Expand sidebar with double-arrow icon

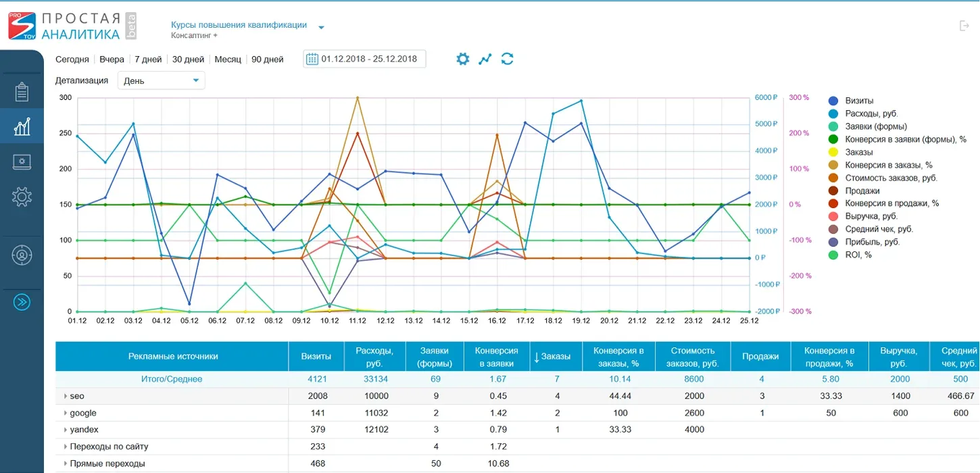22,302
